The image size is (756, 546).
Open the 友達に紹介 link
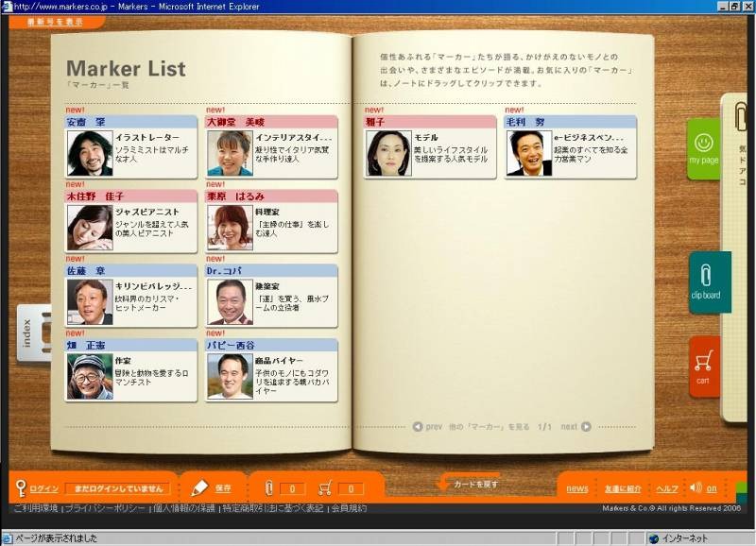pos(623,488)
